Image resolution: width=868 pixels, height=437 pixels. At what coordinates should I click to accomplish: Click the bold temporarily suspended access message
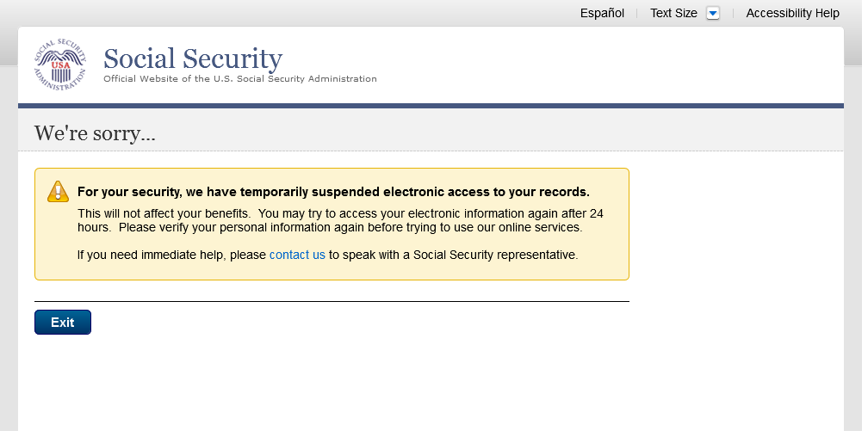(x=333, y=192)
